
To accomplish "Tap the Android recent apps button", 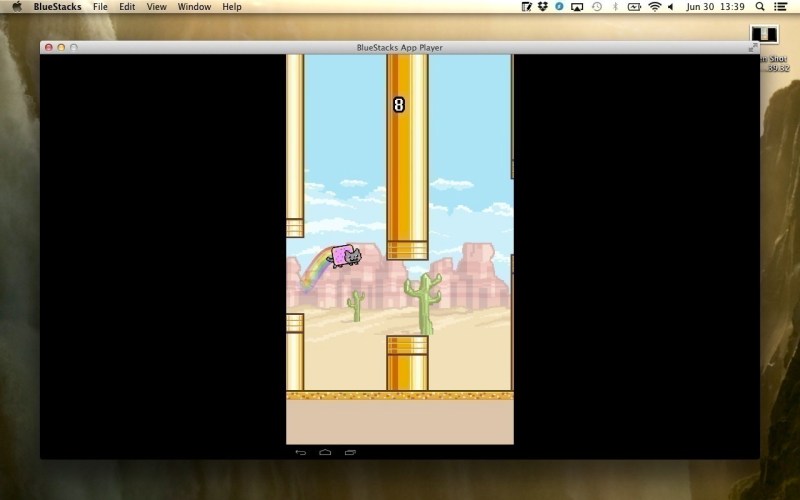I will pos(350,452).
